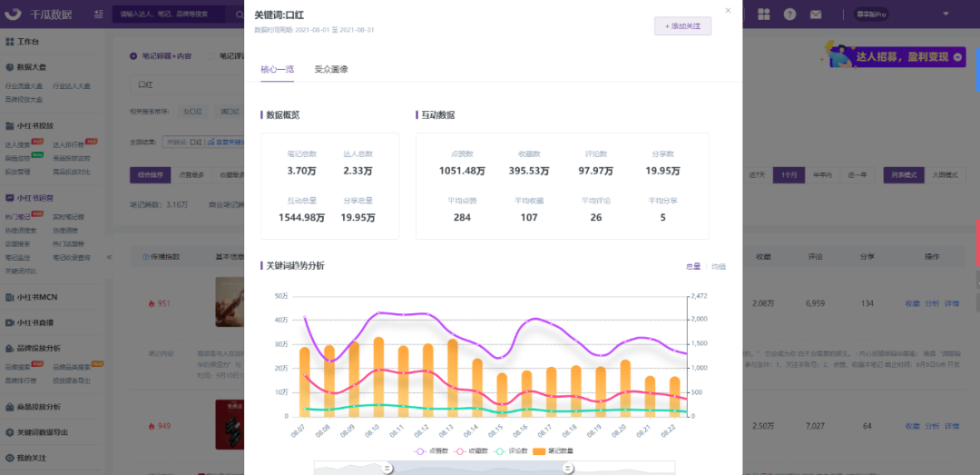Switch chart to 均值 view

(x=719, y=267)
